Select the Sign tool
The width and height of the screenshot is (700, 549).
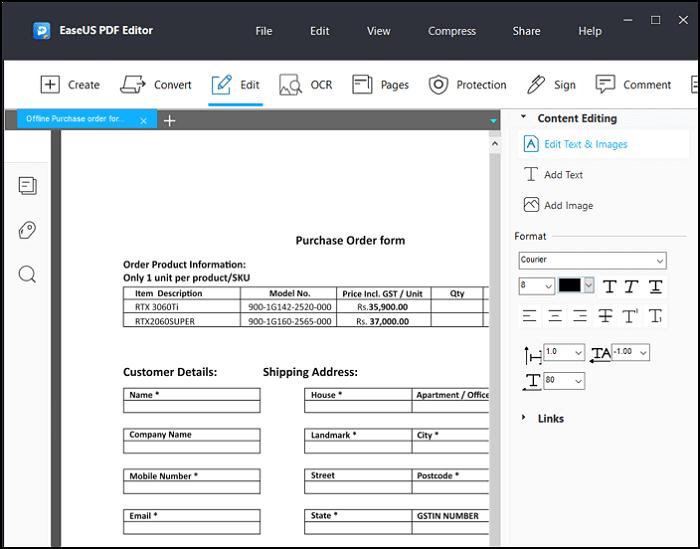(551, 85)
